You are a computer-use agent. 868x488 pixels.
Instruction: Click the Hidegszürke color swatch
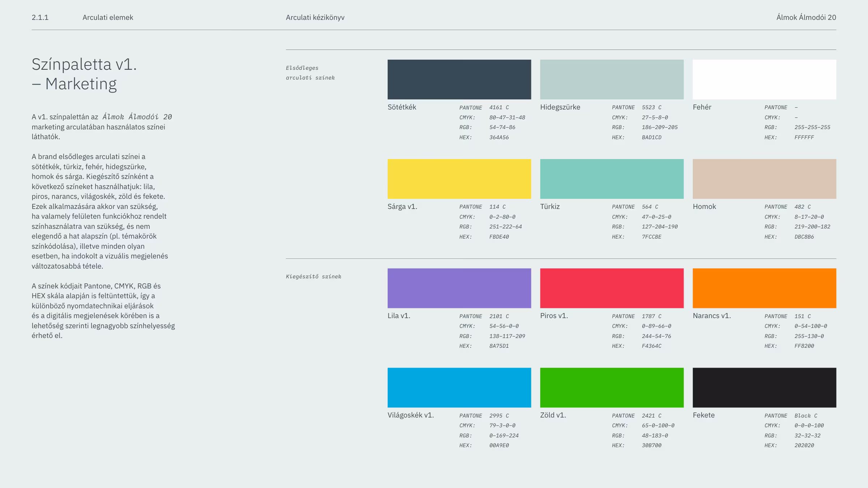[x=612, y=80]
